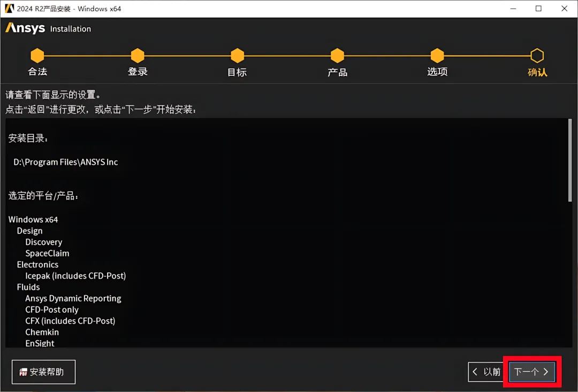Click the Ansys logo in header

25,28
